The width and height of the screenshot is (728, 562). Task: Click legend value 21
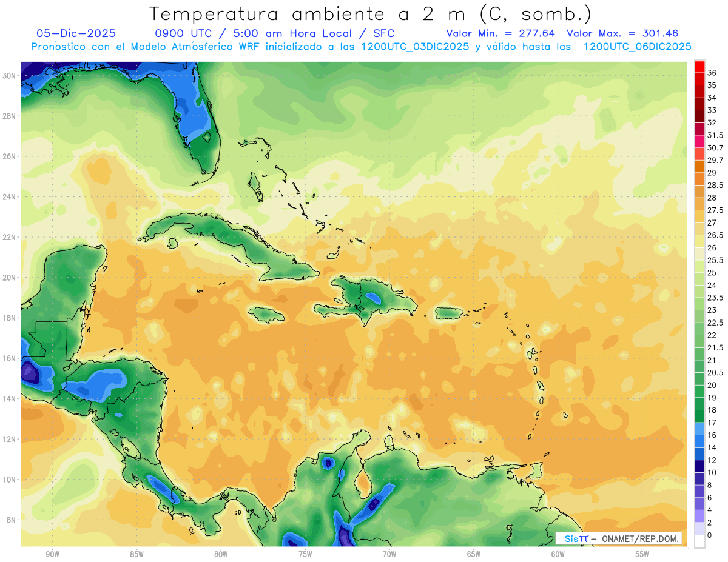(x=712, y=360)
